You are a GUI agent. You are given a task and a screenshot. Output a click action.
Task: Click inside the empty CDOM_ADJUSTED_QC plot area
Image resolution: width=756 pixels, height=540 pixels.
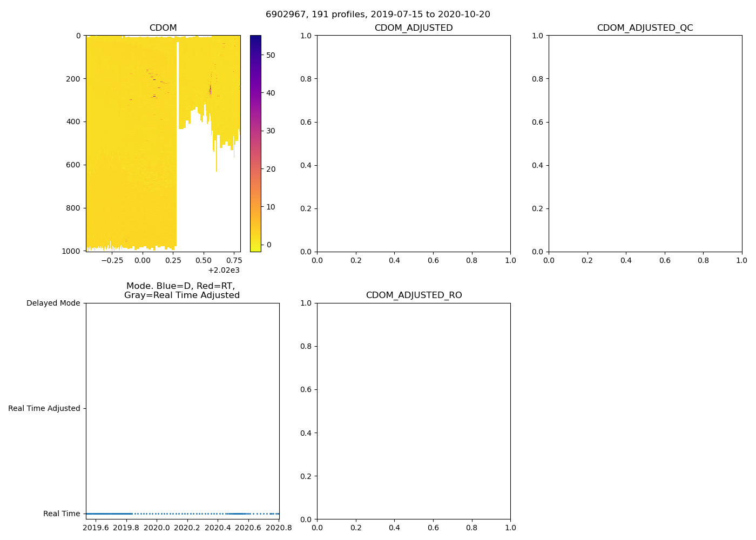[645, 144]
